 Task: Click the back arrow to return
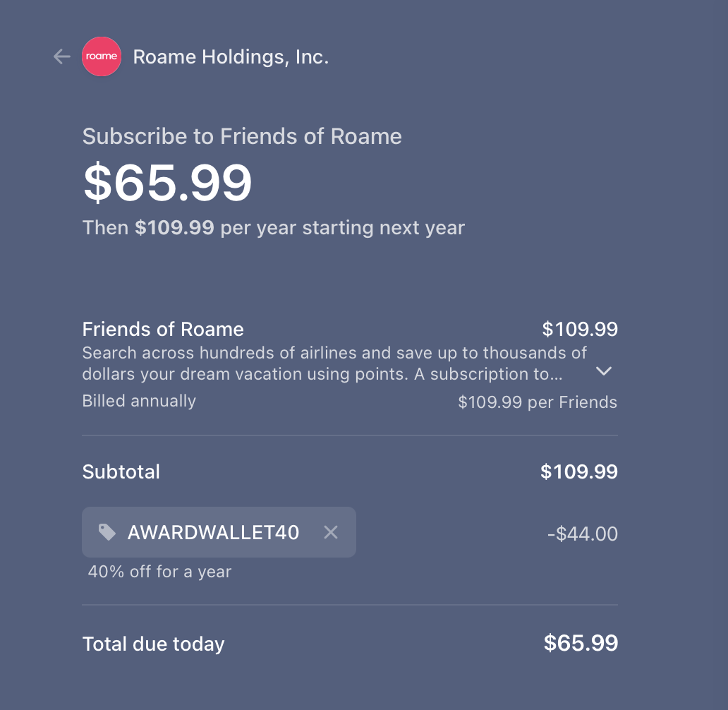point(61,56)
